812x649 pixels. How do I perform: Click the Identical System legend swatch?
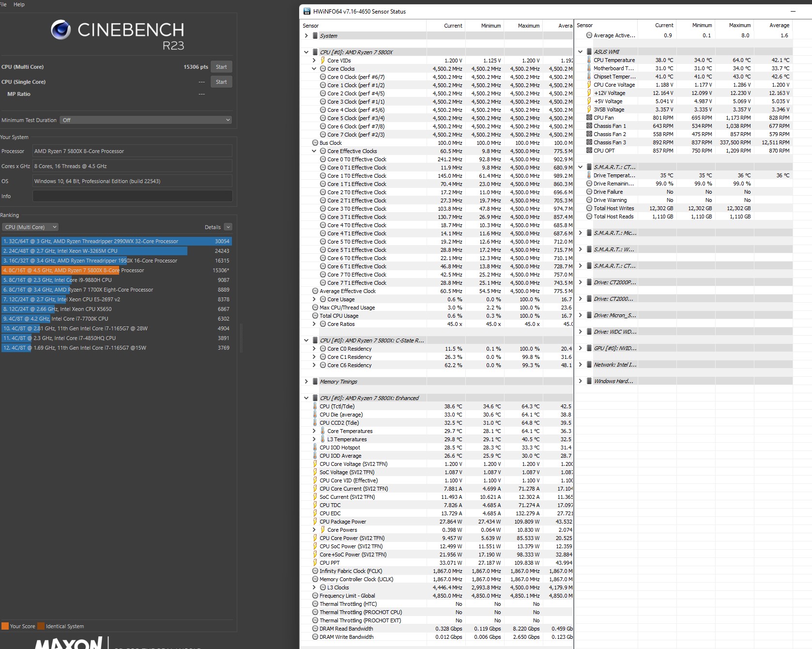pyautogui.click(x=41, y=626)
